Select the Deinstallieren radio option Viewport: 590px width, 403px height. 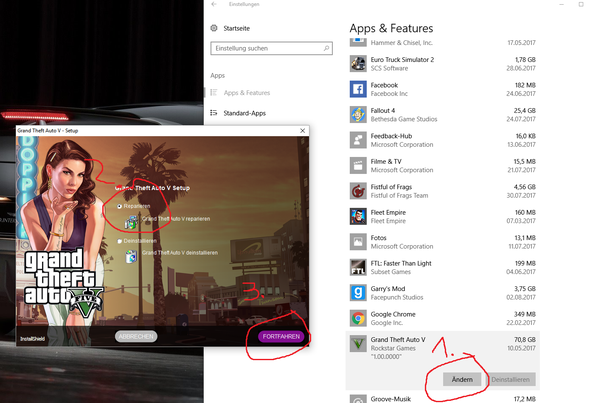point(120,241)
